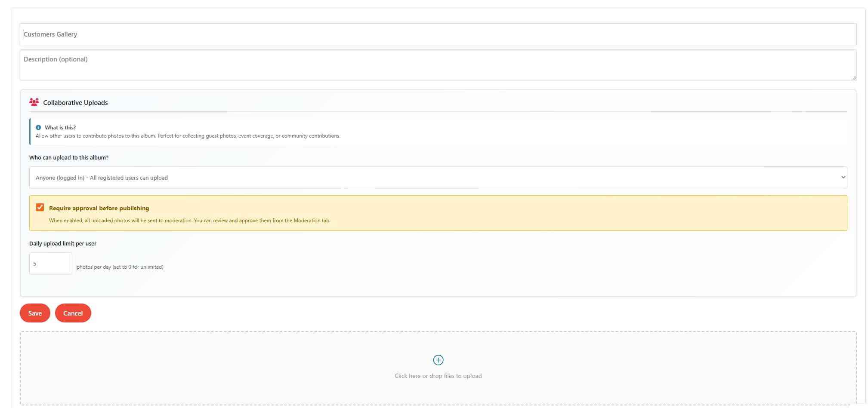Image resolution: width=868 pixels, height=408 pixels.
Task: Click the Description (optional) textarea
Action: pyautogui.click(x=438, y=65)
